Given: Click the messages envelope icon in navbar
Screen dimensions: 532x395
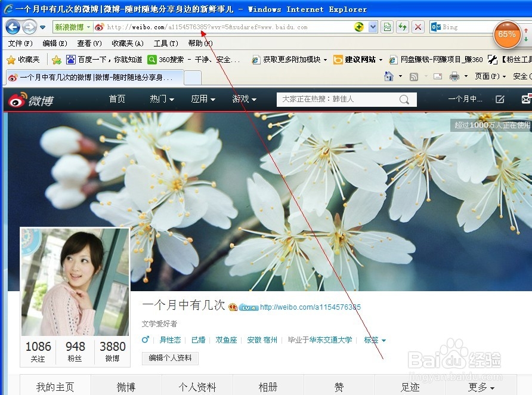Looking at the screenshot, I should tap(526, 99).
